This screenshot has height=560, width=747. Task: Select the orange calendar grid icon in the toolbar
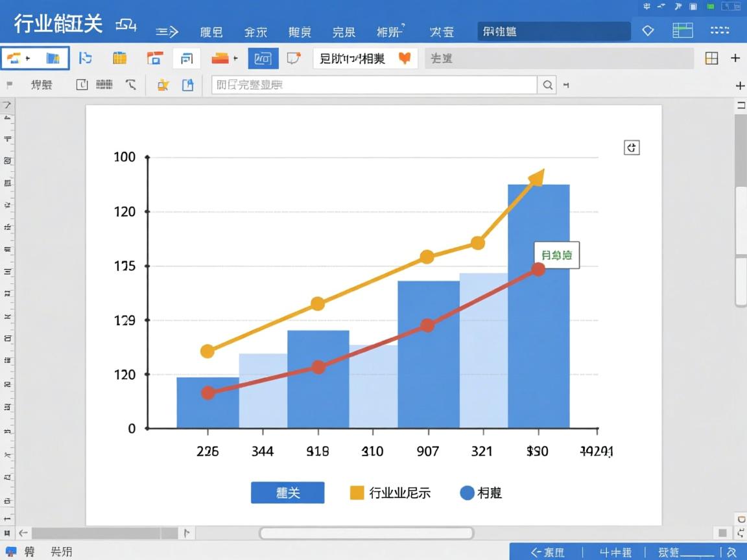click(x=120, y=58)
